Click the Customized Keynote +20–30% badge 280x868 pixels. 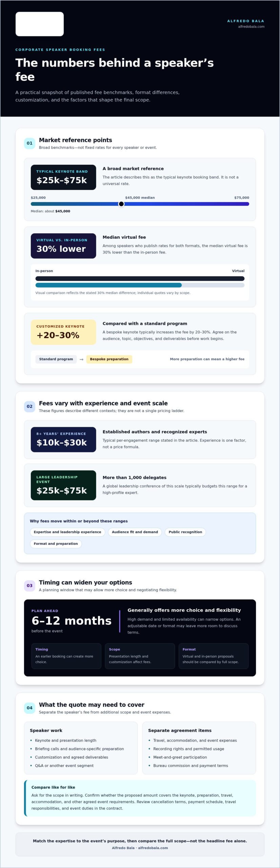pyautogui.click(x=63, y=332)
